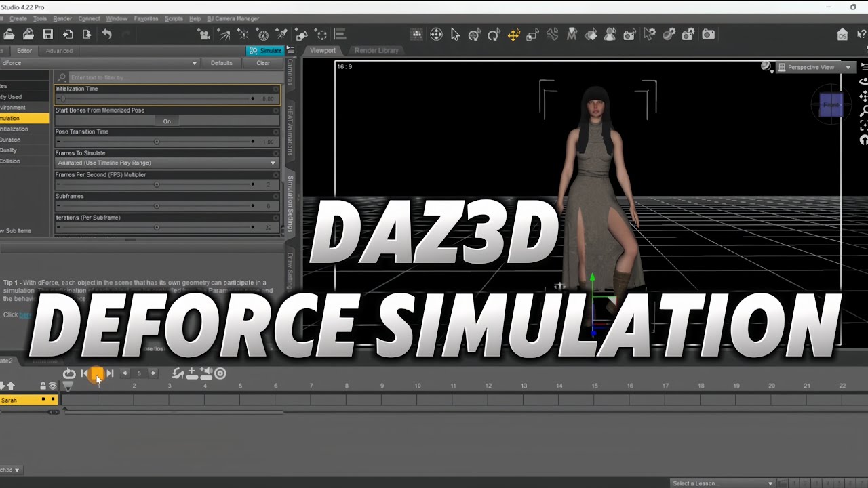
Task: Click the Simulate button
Action: tap(265, 50)
